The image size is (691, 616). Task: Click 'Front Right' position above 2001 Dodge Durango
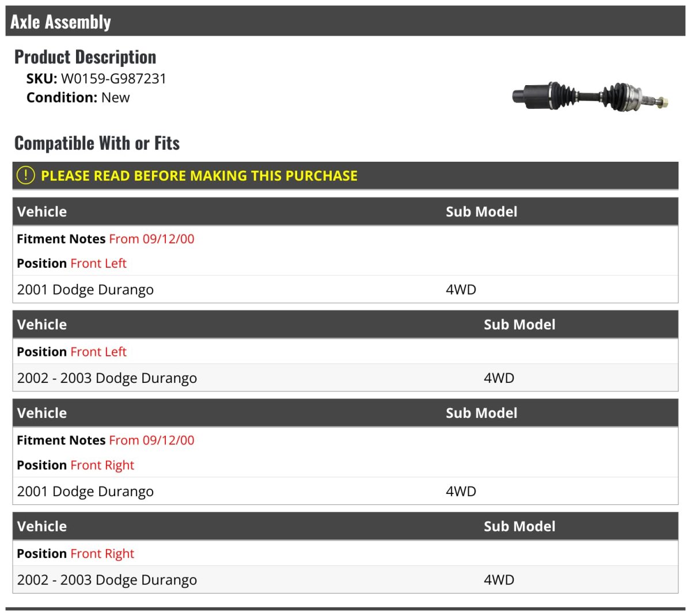click(102, 465)
